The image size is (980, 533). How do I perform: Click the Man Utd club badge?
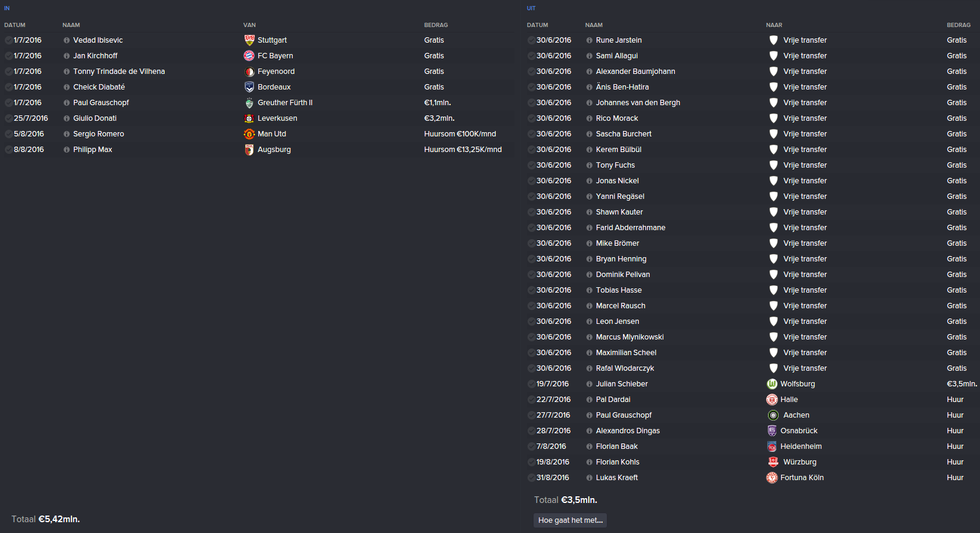(x=249, y=134)
